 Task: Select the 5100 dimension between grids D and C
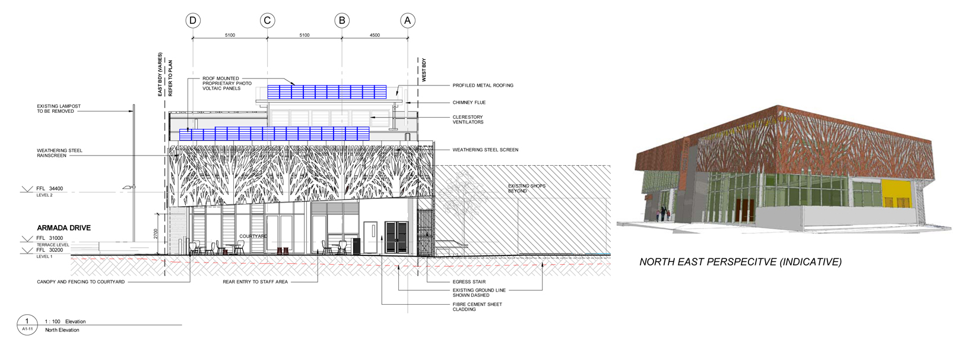coord(230,35)
